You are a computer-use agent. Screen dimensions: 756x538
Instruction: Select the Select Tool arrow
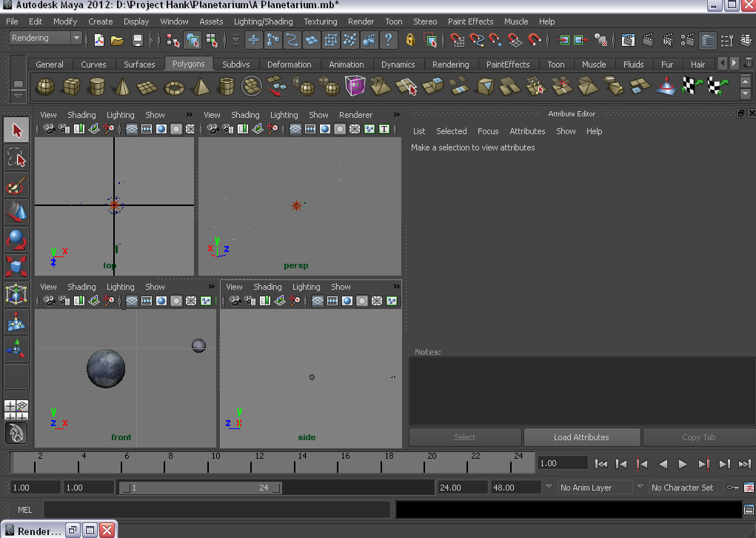pos(16,130)
